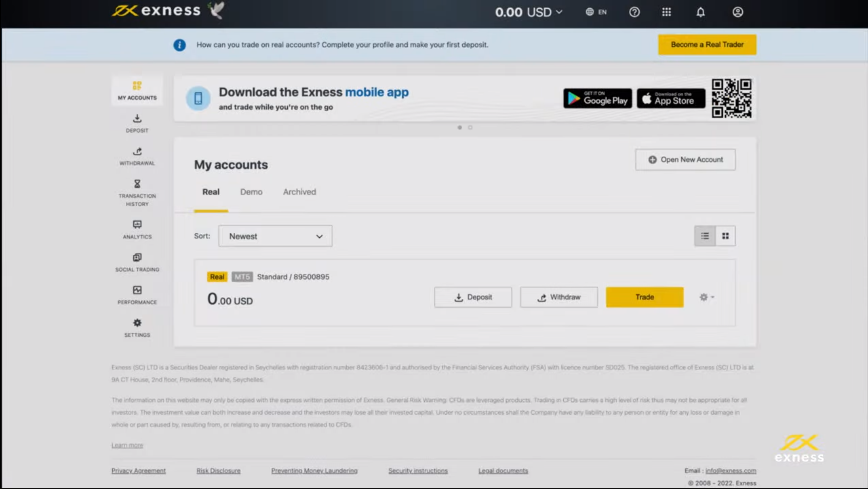868x489 pixels.
Task: Select first carousel dot indicator
Action: tap(459, 127)
